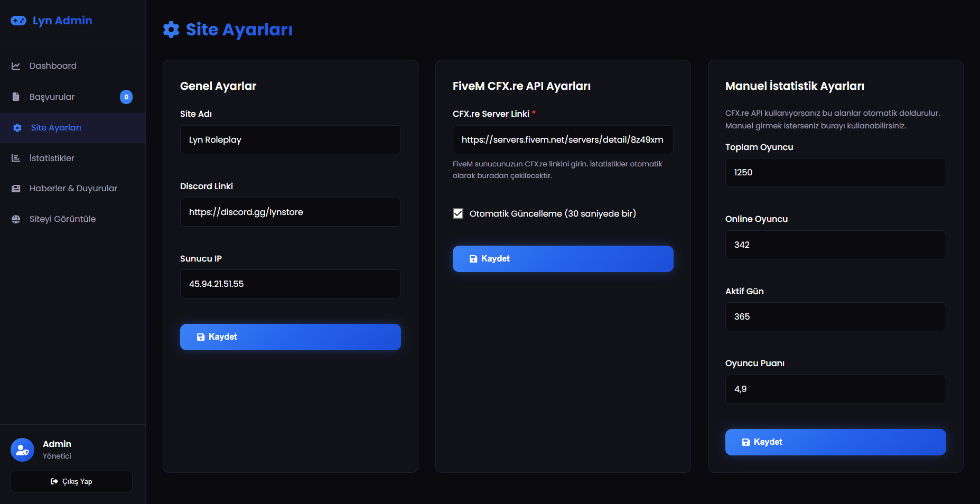Save FiveM CFX.re API settings
This screenshot has height=504, width=980.
pyautogui.click(x=563, y=259)
